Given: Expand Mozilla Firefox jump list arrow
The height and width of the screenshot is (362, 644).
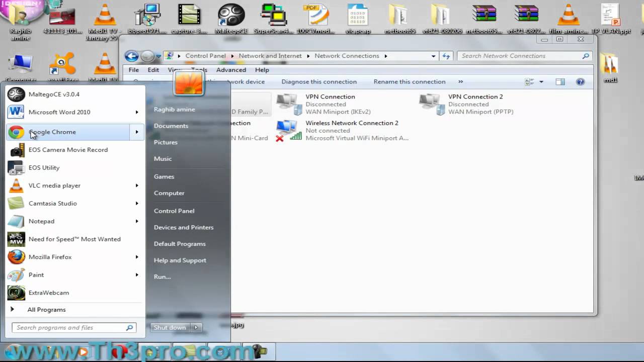Looking at the screenshot, I should click(x=137, y=257).
